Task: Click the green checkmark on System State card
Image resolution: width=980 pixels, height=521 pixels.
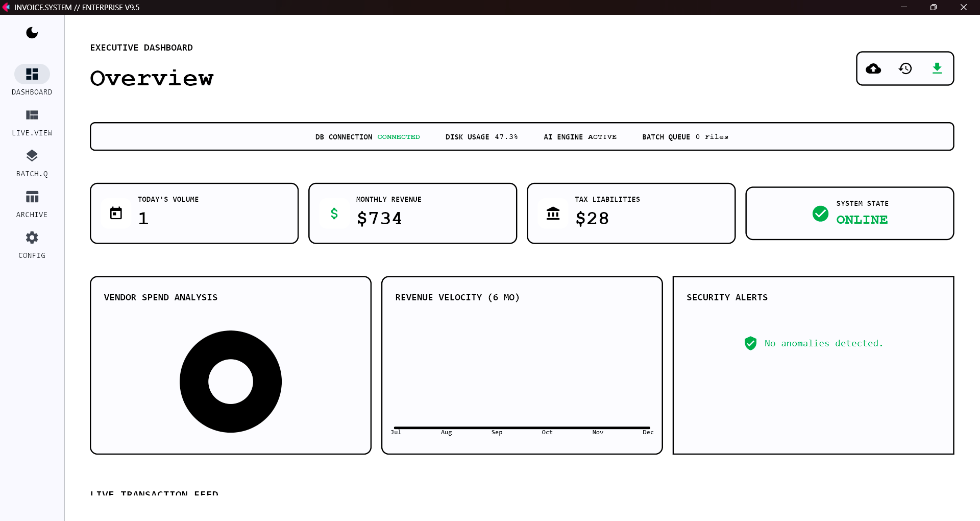Action: click(x=820, y=214)
